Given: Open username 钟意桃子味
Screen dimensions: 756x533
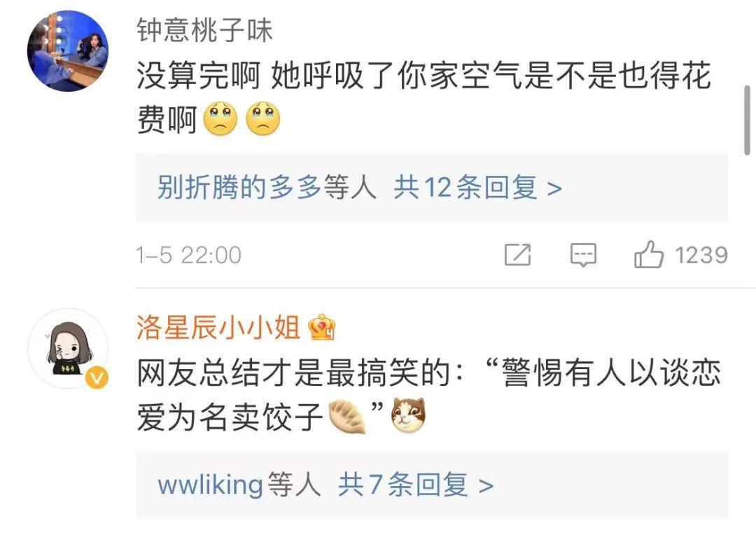Looking at the screenshot, I should pos(205,30).
